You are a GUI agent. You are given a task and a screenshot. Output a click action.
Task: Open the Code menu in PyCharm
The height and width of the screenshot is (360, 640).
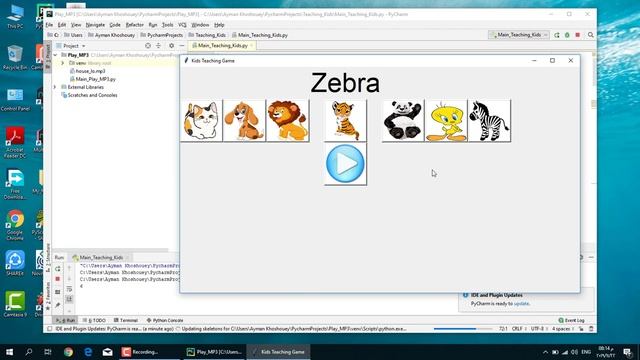[x=115, y=25]
